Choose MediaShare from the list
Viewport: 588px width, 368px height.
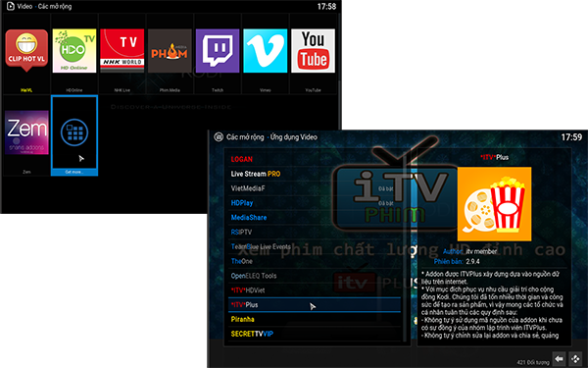(315, 218)
